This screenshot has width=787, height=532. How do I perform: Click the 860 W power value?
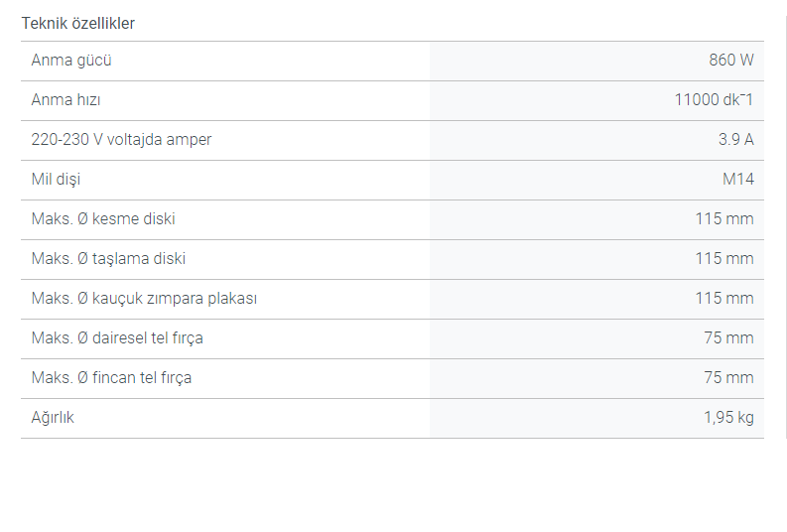click(730, 61)
